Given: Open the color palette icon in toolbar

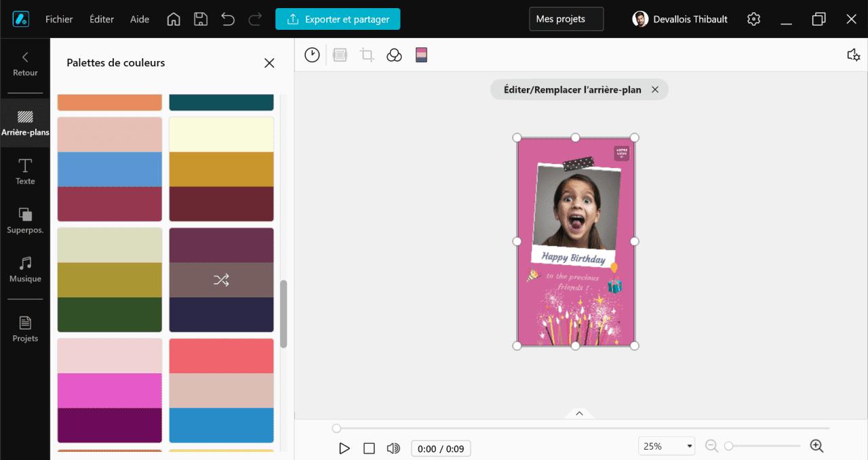Looking at the screenshot, I should tap(421, 55).
